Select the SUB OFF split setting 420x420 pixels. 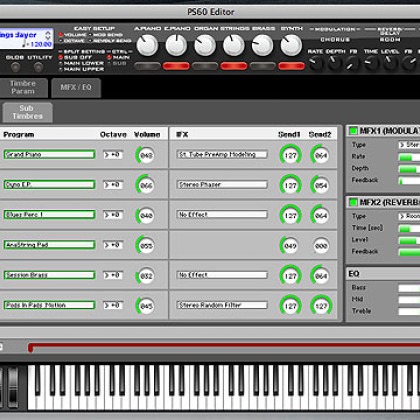coord(61,57)
